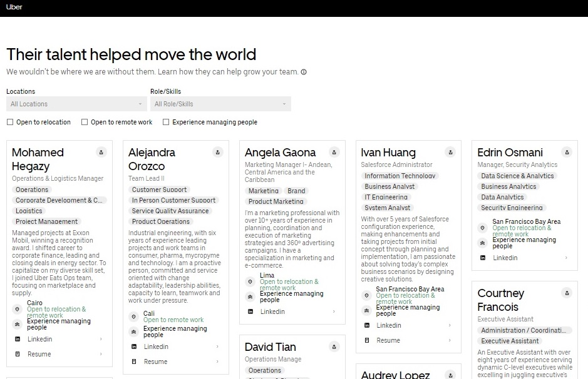588x379 pixels.
Task: Tick the Experience managing people checkbox
Action: tap(166, 122)
